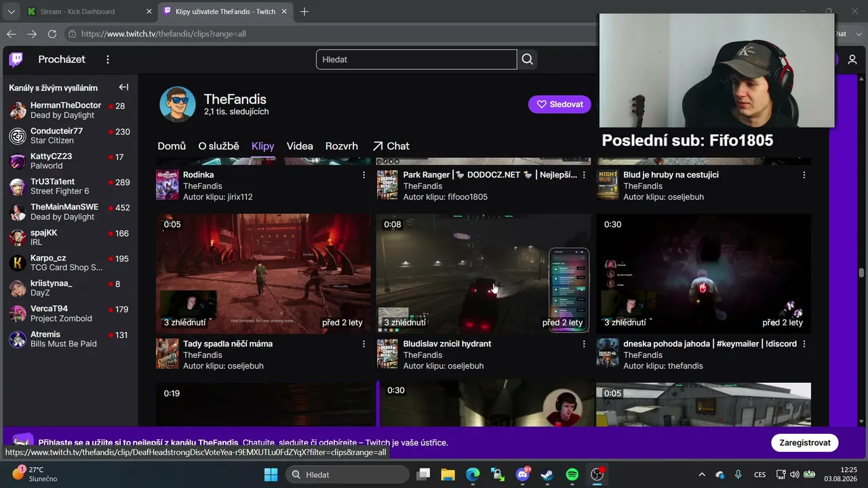Click the browser address bar URL
The image size is (868, 488).
click(163, 34)
